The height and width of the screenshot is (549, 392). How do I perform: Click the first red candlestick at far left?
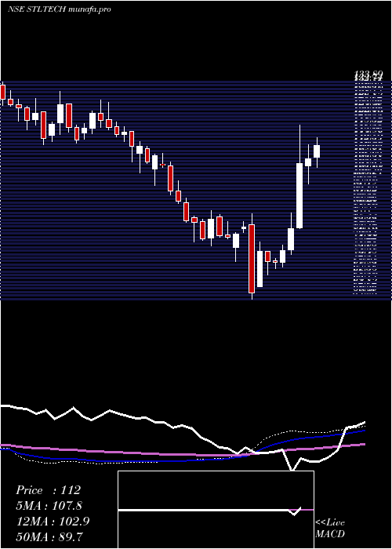coord(3,92)
